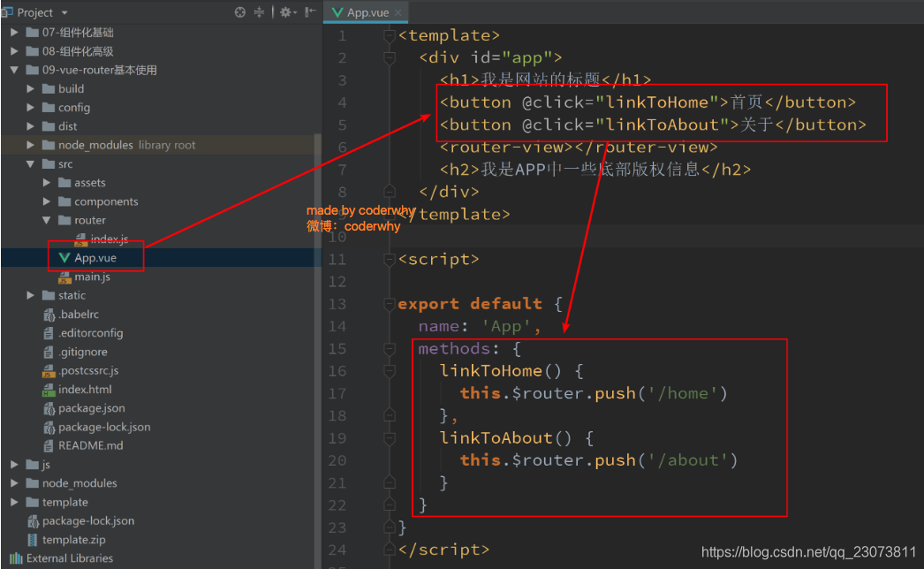Open main.js in the project tree
The image size is (924, 569).
[92, 277]
